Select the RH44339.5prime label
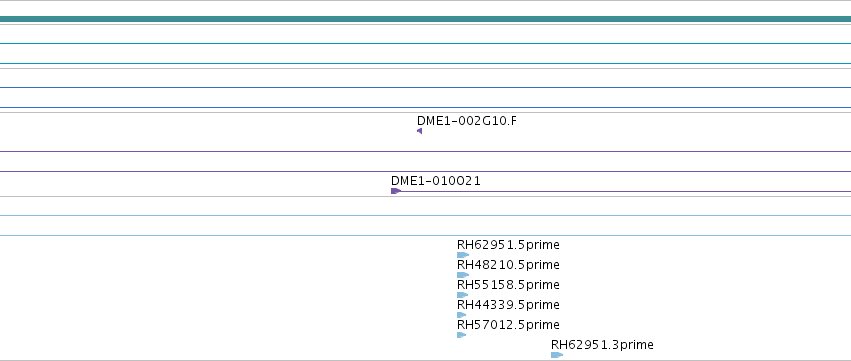The image size is (851, 361). [508, 305]
